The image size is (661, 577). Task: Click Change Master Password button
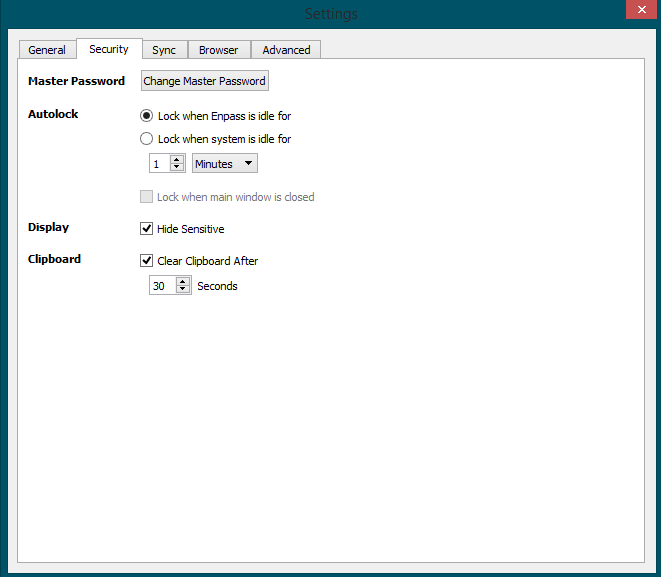point(204,81)
